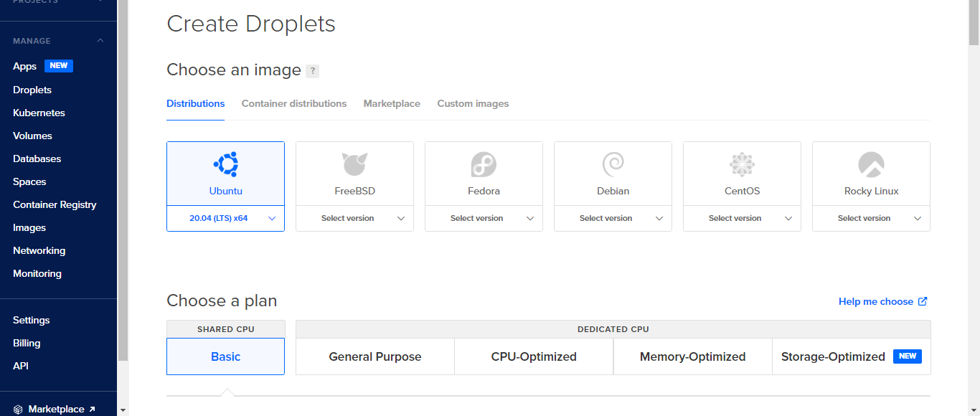Choose the CentOS logo icon

point(742,165)
